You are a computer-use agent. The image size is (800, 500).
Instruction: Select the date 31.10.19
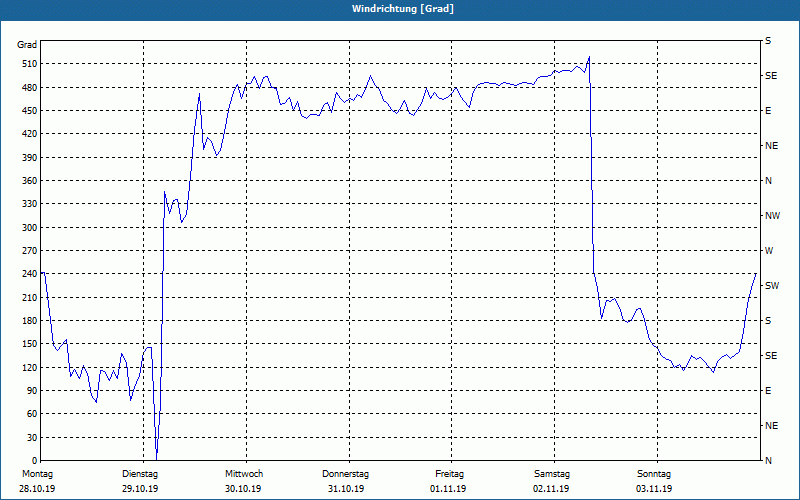point(346,489)
